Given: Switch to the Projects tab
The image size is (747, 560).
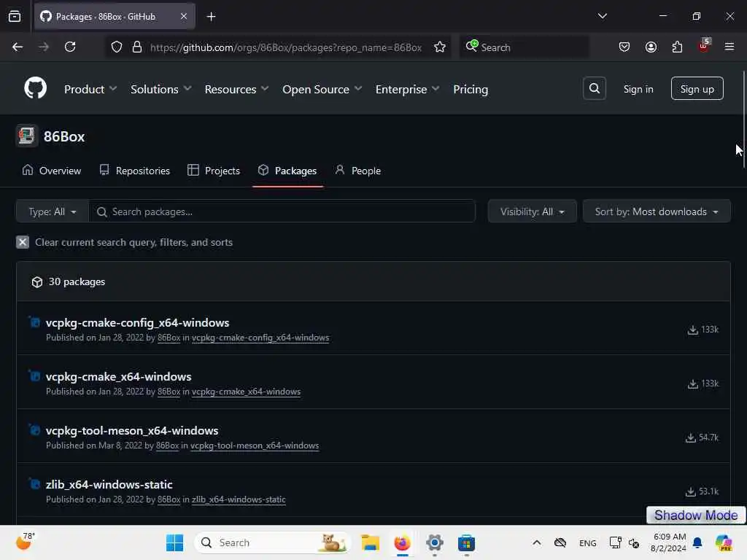Looking at the screenshot, I should (x=214, y=171).
